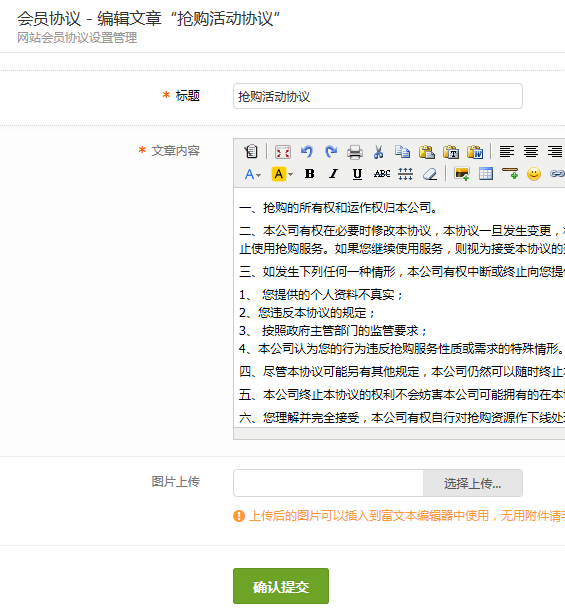The height and width of the screenshot is (609, 565).
Task: Toggle underline formatting
Action: [x=358, y=174]
